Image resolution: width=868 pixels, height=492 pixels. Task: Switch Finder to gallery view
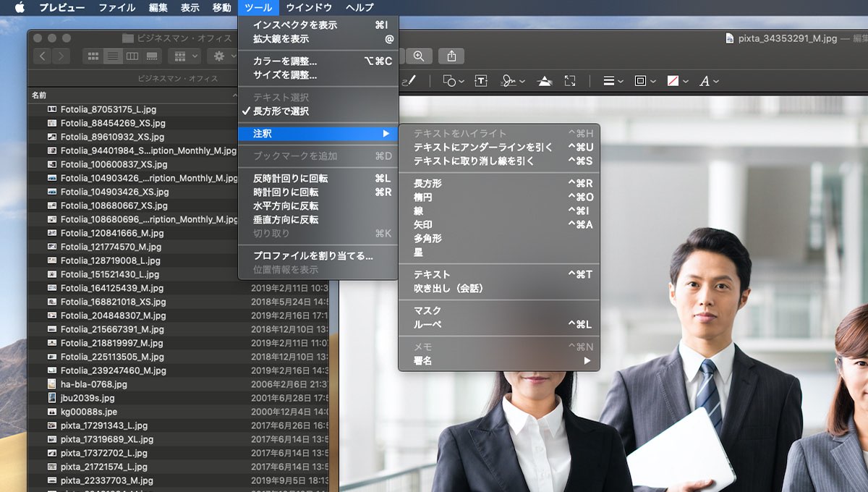152,56
